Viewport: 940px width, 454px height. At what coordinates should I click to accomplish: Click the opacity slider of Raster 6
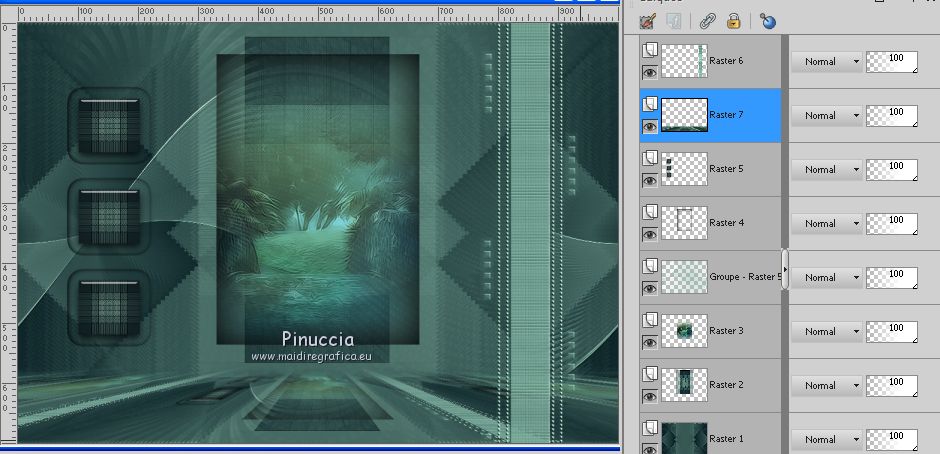[x=892, y=62]
